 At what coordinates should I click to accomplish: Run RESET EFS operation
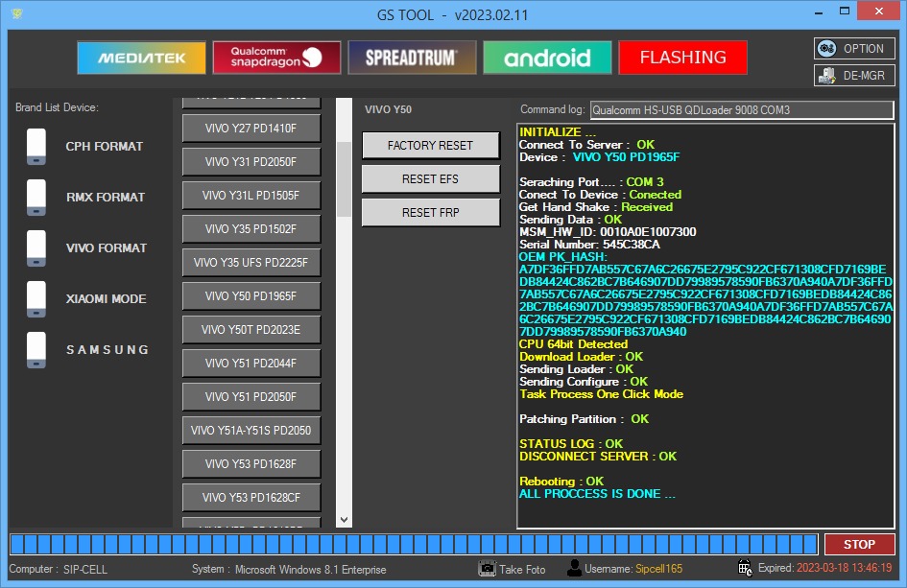(431, 179)
